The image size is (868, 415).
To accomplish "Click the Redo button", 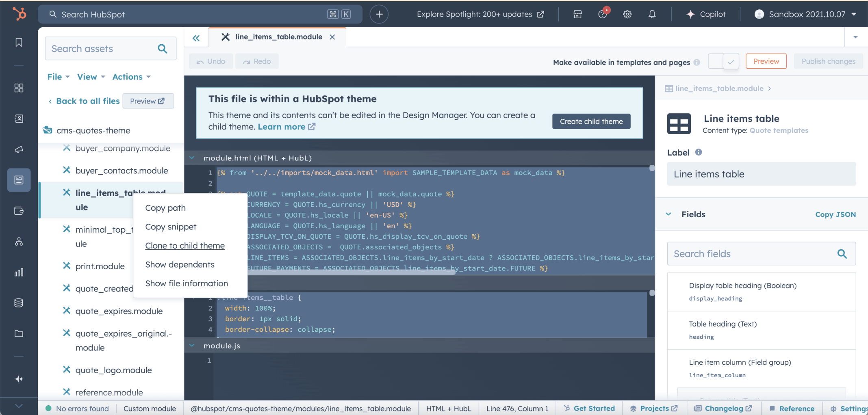I will [x=257, y=61].
